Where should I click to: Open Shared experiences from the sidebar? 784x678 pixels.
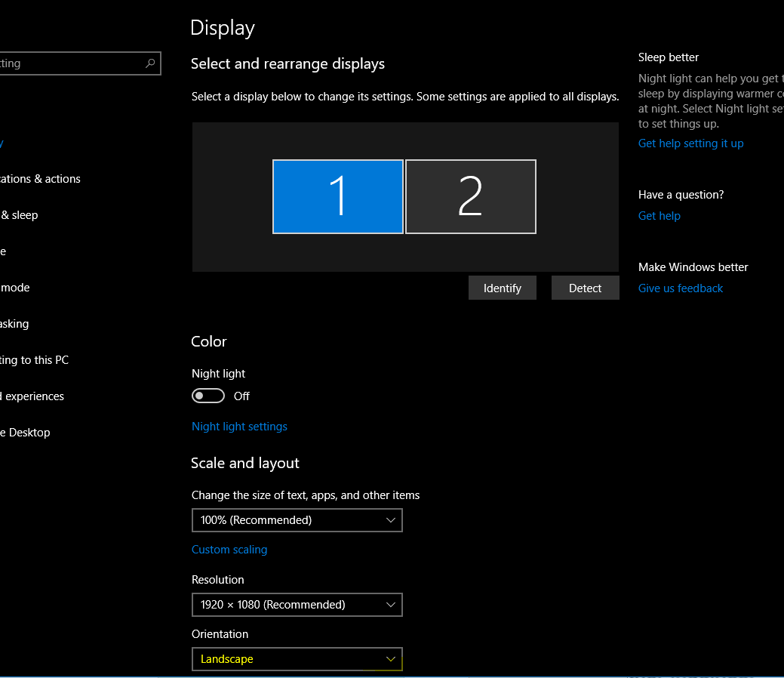click(x=32, y=396)
